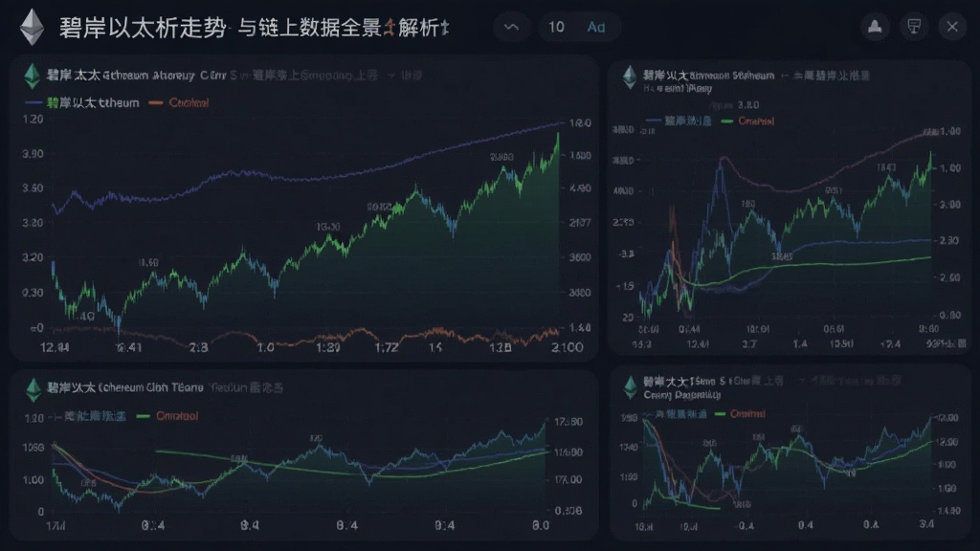The height and width of the screenshot is (551, 980).
Task: Toggle the blue line legend in the "3.80" panel
Action: coord(679,121)
